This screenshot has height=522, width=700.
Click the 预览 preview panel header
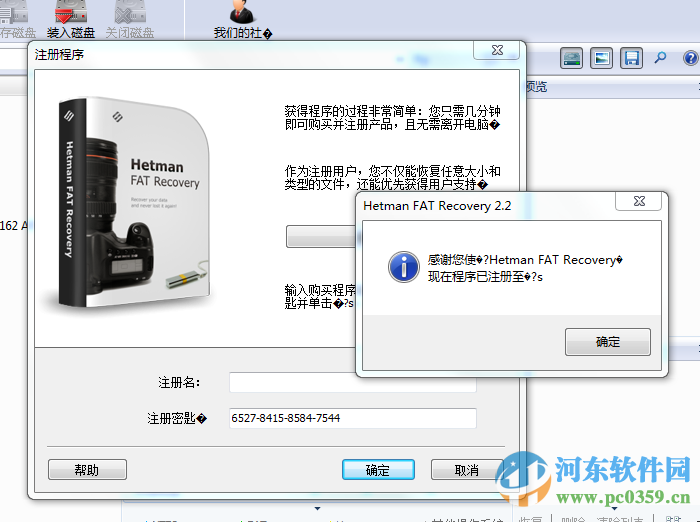pyautogui.click(x=536, y=87)
